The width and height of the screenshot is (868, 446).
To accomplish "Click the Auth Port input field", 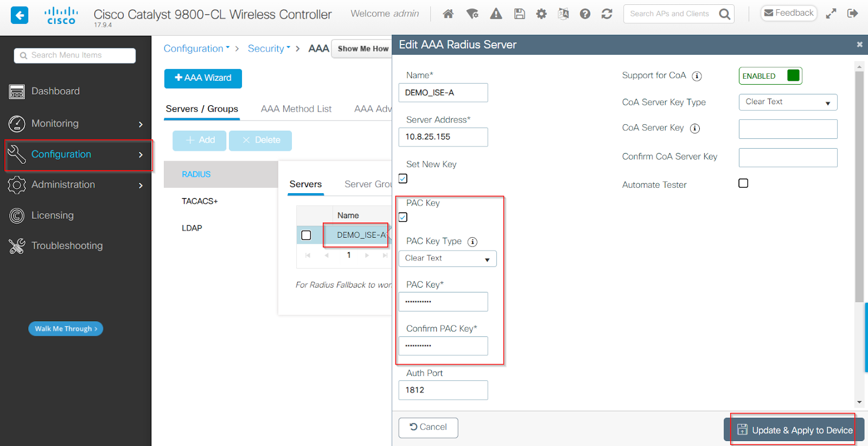I will point(443,390).
